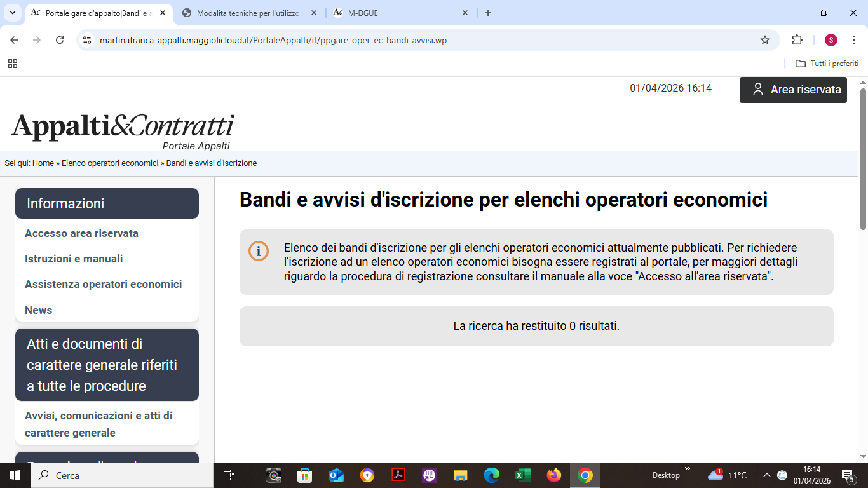This screenshot has width=868, height=488.
Task: Click the Windows search box
Action: (122, 475)
